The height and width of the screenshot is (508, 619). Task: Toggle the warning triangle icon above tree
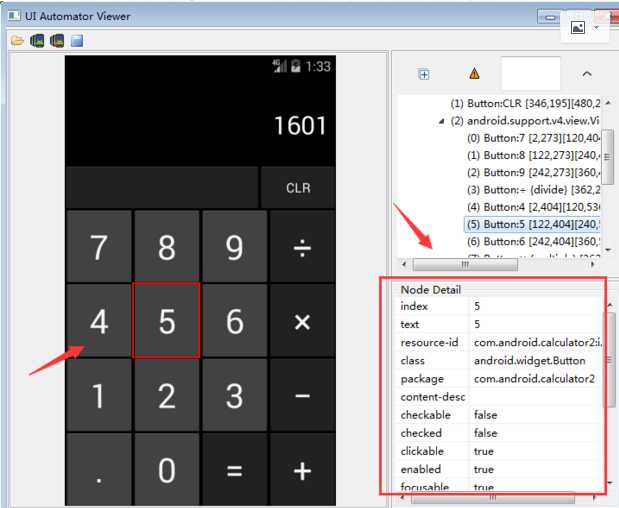[474, 73]
